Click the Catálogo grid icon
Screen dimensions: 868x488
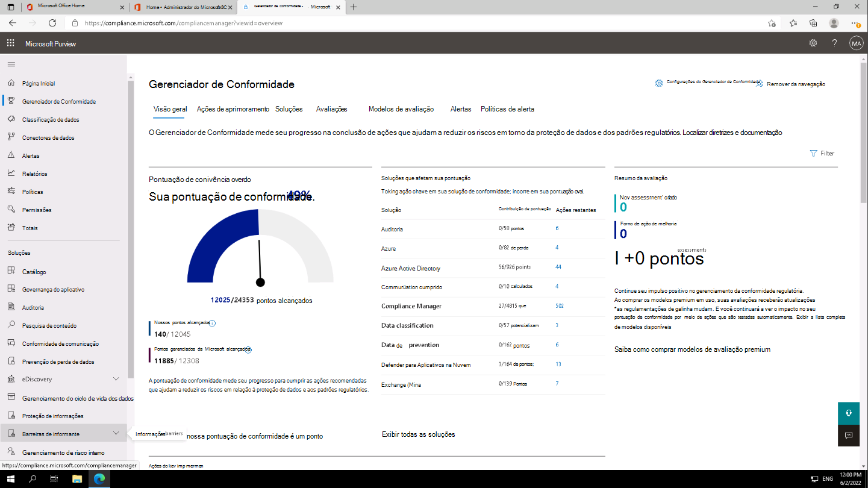click(x=11, y=272)
